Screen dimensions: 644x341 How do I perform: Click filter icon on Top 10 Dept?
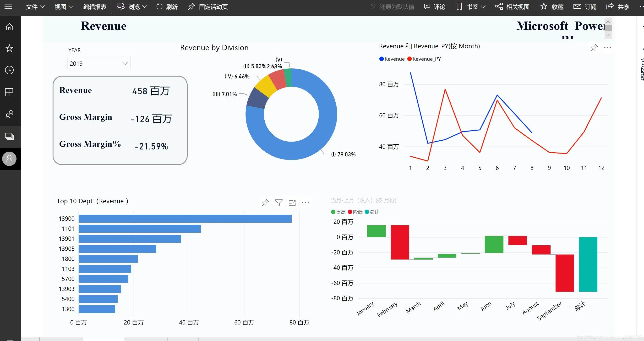click(279, 203)
